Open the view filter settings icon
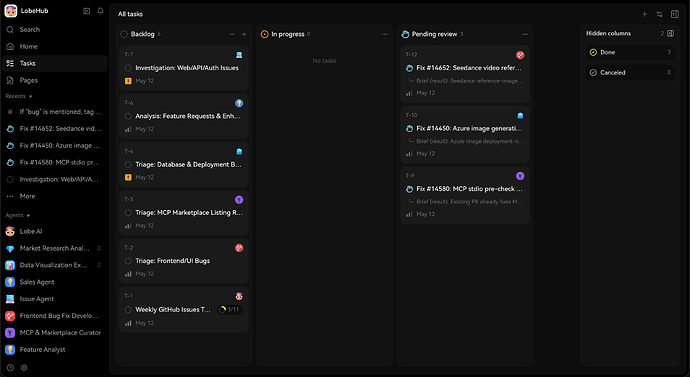The height and width of the screenshot is (377, 690). click(659, 14)
